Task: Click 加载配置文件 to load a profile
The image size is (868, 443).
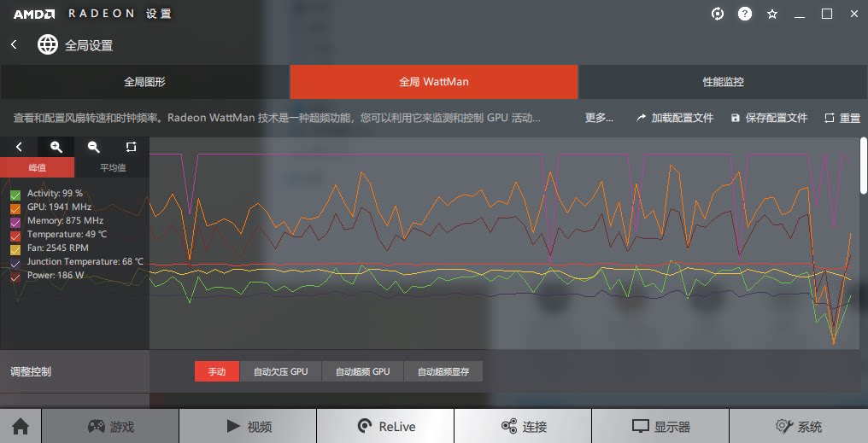Action: tap(675, 118)
